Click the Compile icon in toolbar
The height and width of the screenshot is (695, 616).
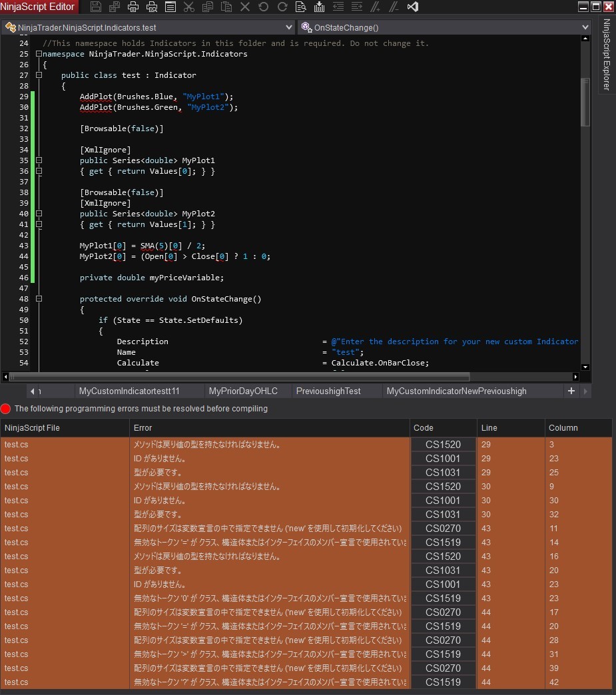coord(320,7)
